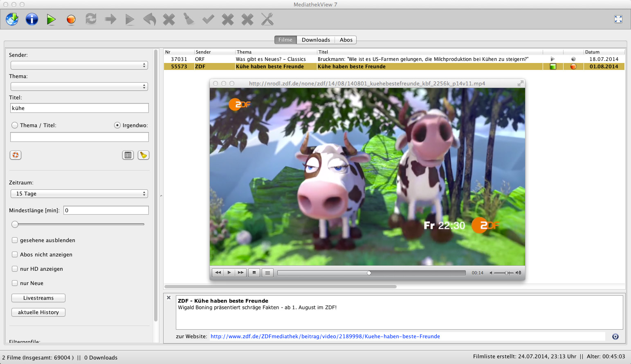Toggle fullscreen icon at toolbar right
The height and width of the screenshot is (364, 631).
click(x=618, y=19)
